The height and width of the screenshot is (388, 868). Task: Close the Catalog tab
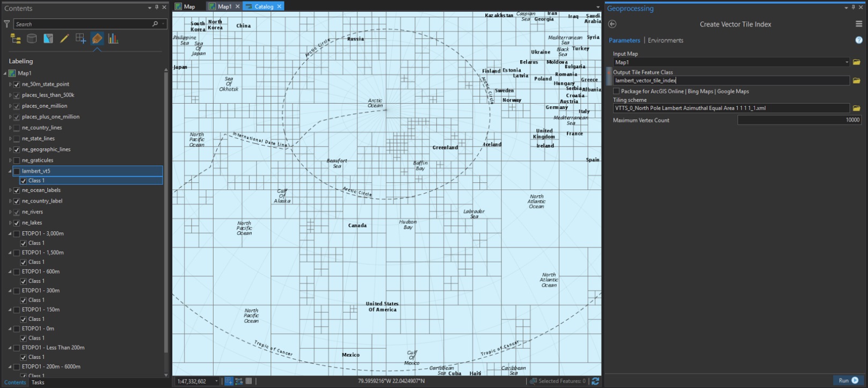279,6
